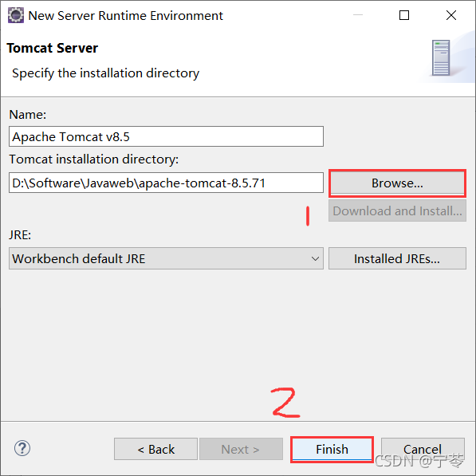
Task: Open the Installed JREs... preferences
Action: (x=397, y=258)
